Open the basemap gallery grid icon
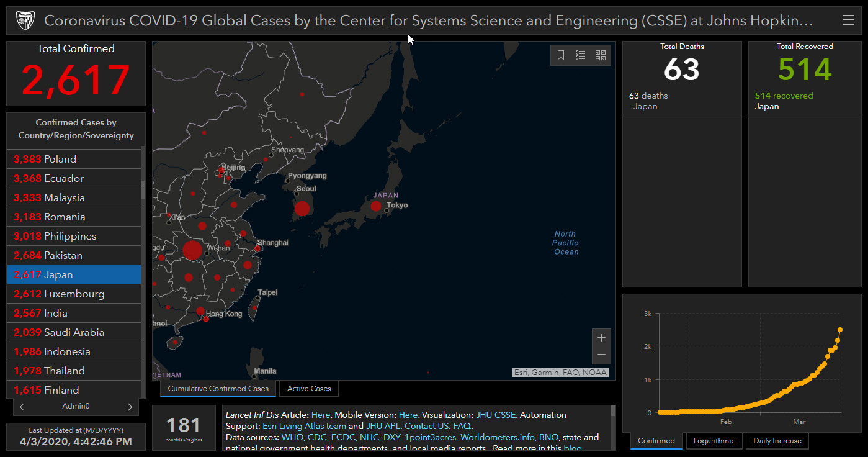The height and width of the screenshot is (457, 868). click(x=601, y=55)
